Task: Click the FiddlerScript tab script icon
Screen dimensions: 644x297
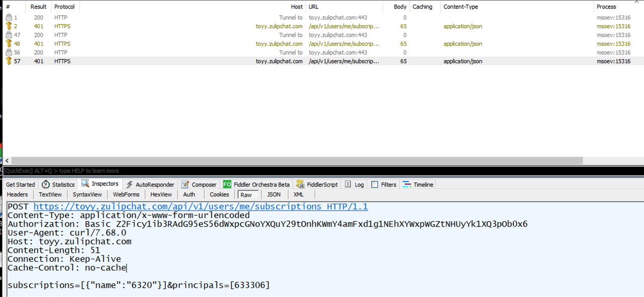Action: (300, 184)
